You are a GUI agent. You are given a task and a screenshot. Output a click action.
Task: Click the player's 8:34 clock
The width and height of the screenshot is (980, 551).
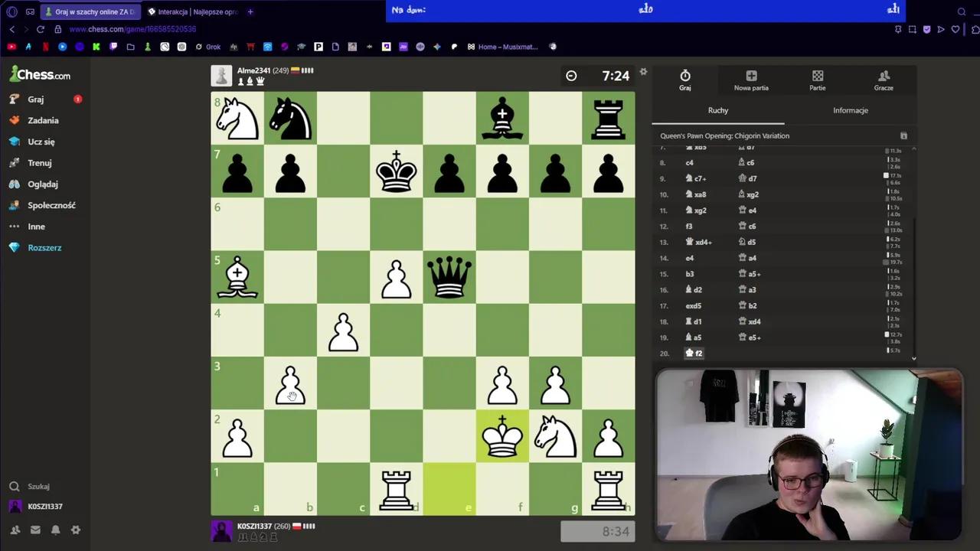(597, 531)
